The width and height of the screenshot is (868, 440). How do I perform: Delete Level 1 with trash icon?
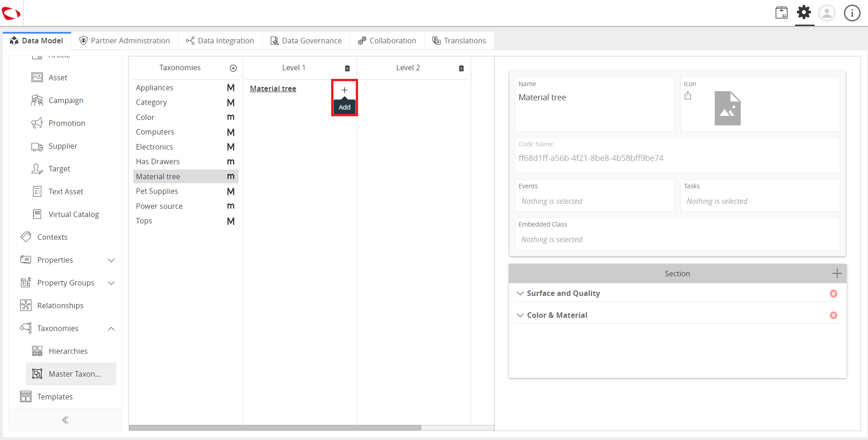click(x=347, y=68)
